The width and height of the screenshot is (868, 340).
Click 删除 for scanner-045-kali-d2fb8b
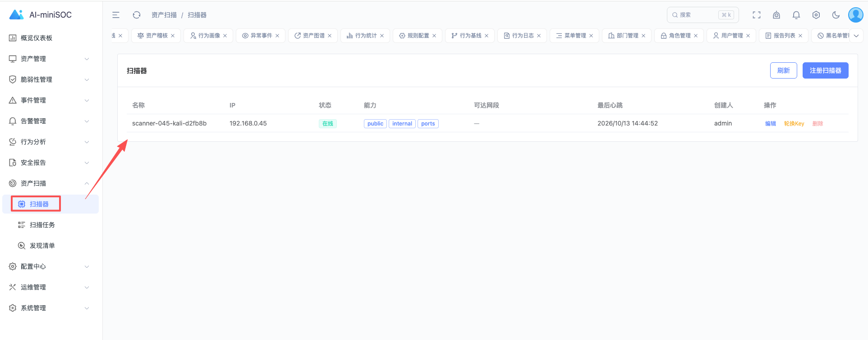pos(818,124)
